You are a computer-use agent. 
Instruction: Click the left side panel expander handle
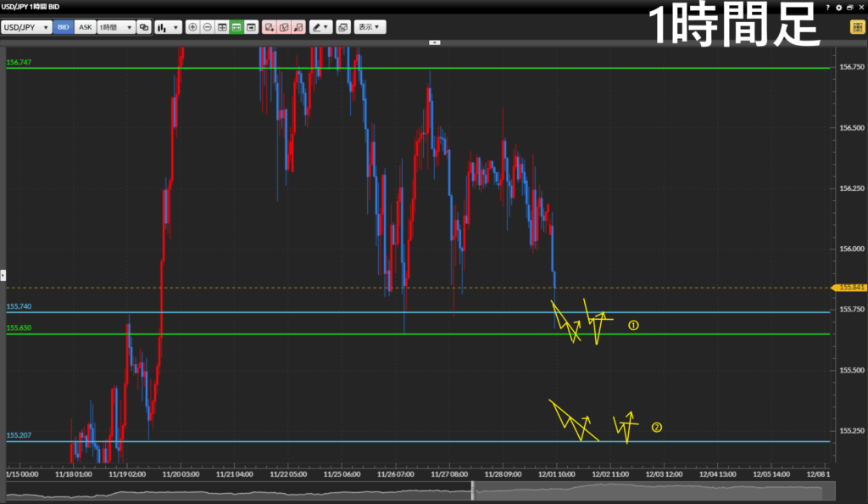(3, 275)
